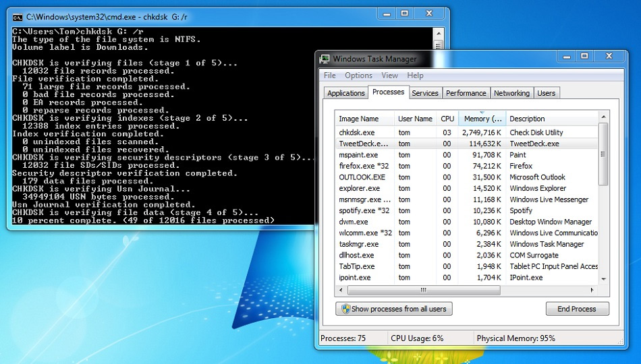
Task: Click the Processes: 75 status entry
Action: (x=343, y=338)
